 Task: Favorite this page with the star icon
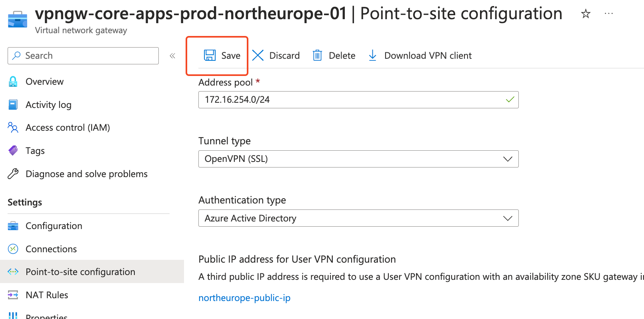586,14
